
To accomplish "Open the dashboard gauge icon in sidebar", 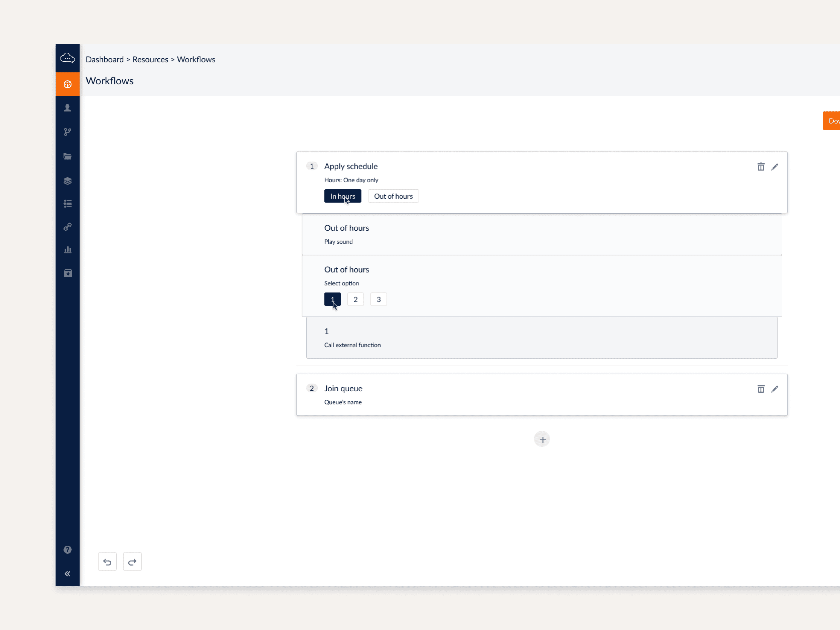I will [68, 84].
